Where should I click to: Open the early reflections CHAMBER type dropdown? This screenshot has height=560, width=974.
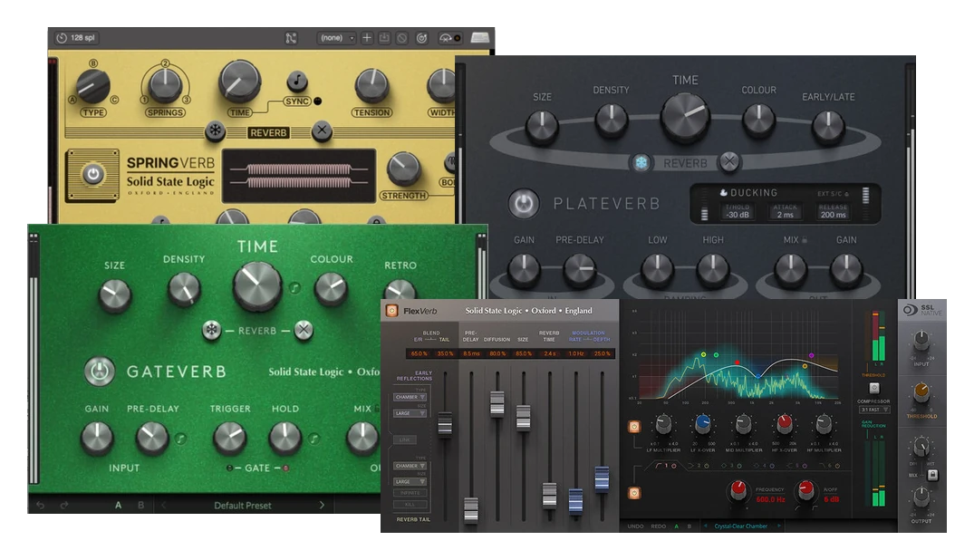pos(410,397)
